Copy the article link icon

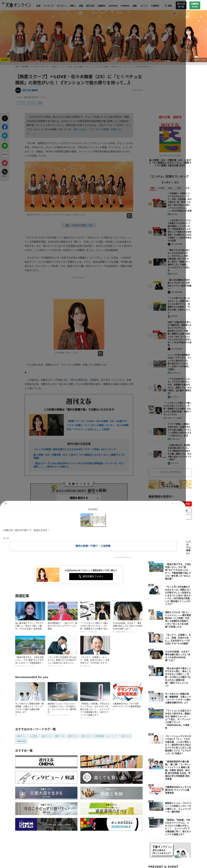tap(5, 172)
